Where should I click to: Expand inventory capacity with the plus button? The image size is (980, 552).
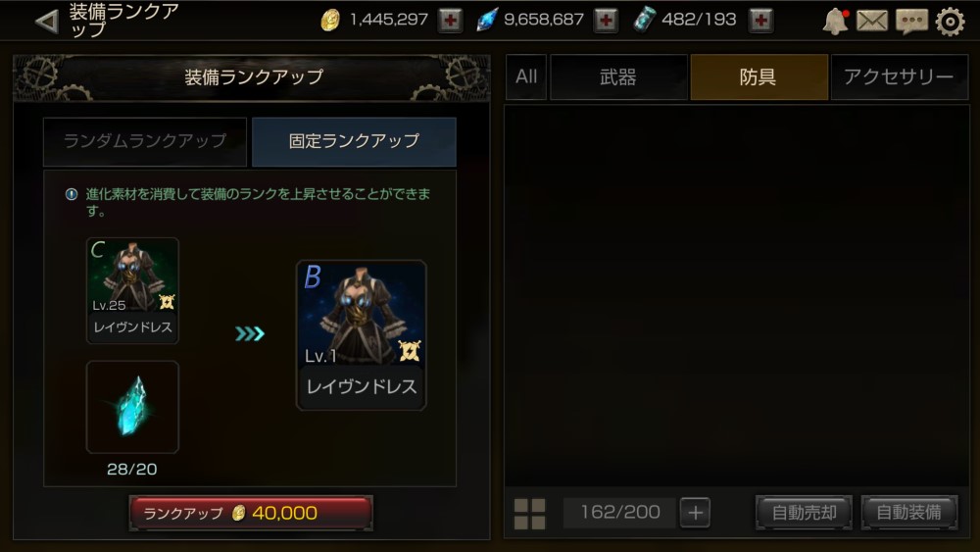(695, 513)
